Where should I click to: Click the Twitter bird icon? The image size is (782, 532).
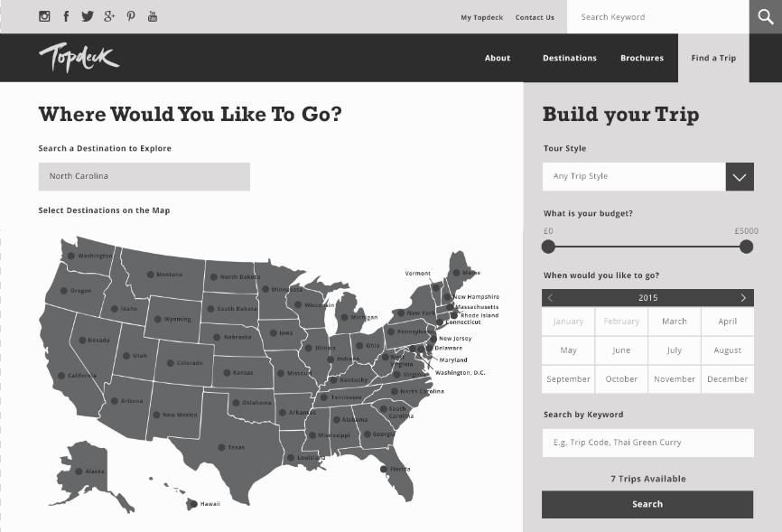[x=88, y=16]
